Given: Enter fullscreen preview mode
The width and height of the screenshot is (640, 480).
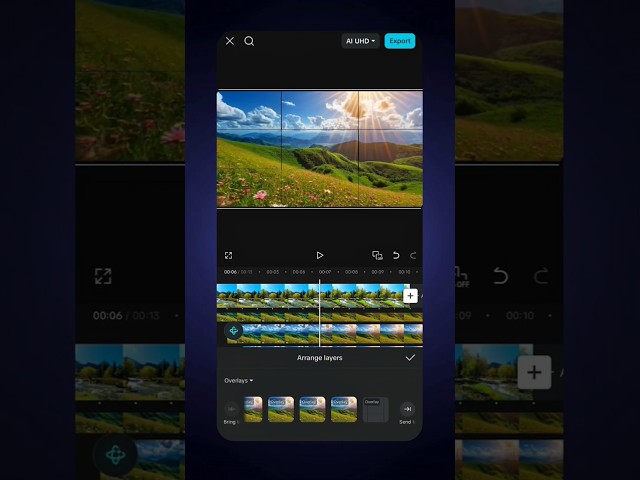Looking at the screenshot, I should point(229,255).
